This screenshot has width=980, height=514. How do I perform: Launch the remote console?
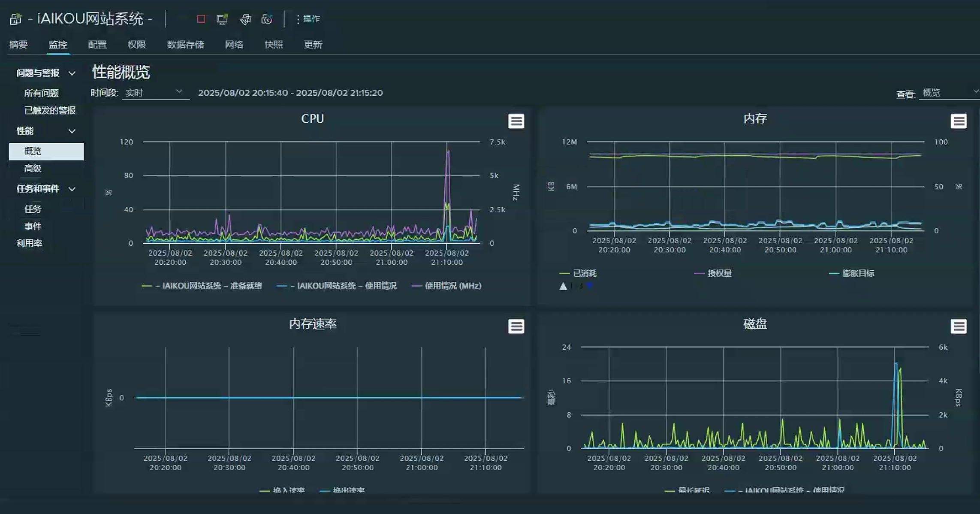tap(221, 19)
